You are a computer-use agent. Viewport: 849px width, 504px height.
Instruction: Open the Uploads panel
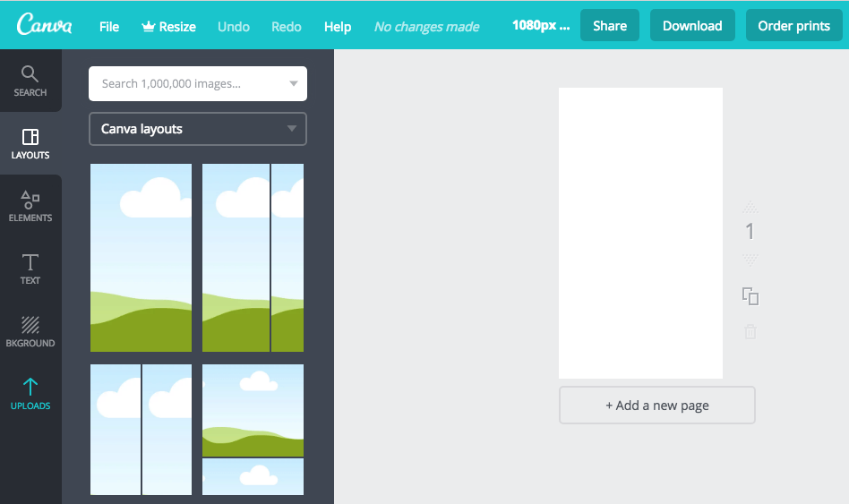tap(30, 394)
